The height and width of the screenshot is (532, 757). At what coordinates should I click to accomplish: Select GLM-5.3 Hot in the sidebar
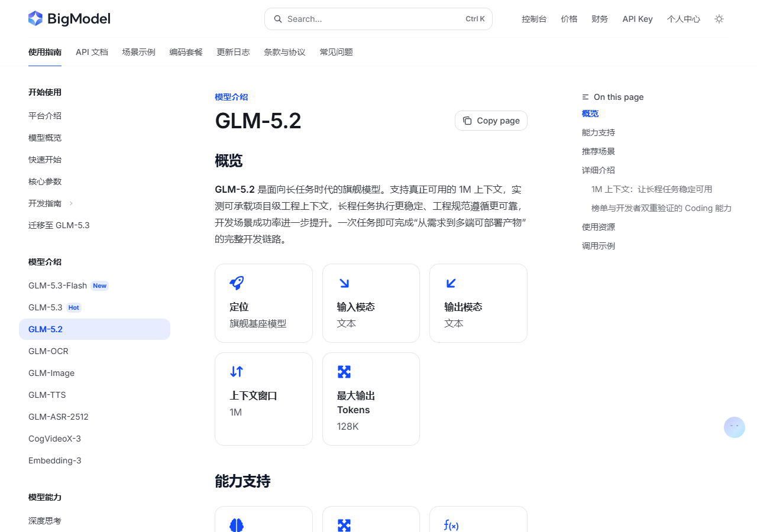pos(95,307)
